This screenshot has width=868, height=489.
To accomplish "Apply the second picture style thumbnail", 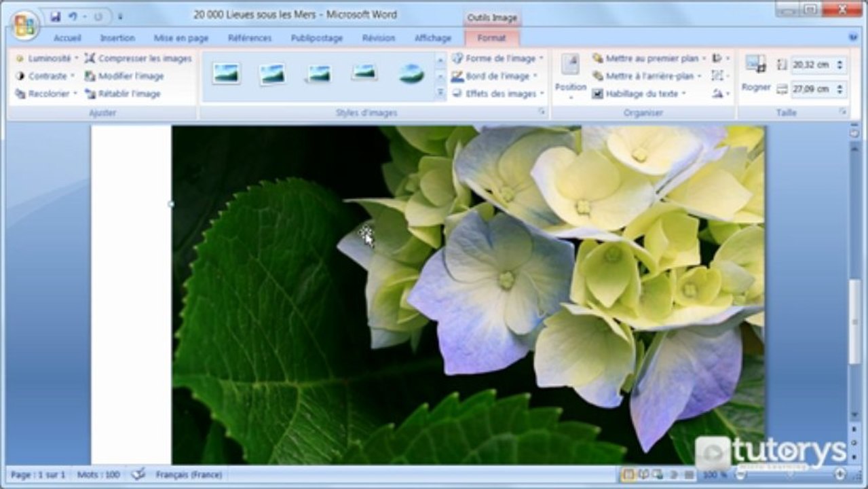I will (272, 73).
